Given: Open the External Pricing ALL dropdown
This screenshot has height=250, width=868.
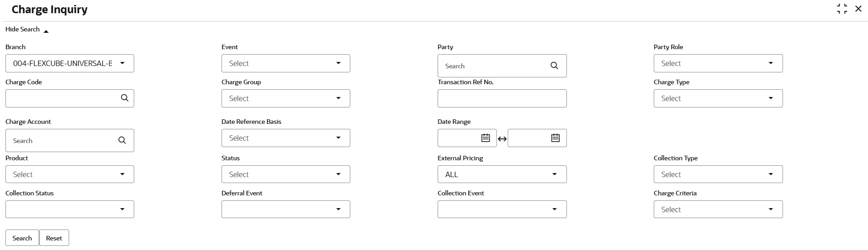Looking at the screenshot, I should point(502,174).
